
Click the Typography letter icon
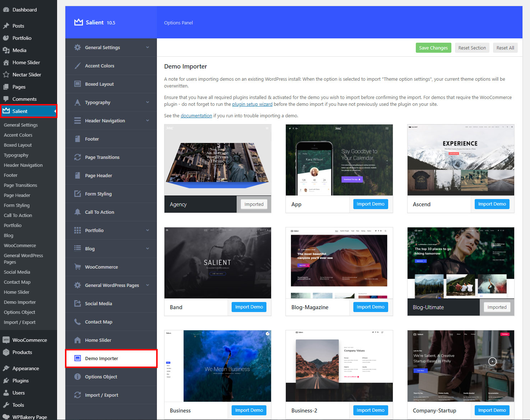point(78,102)
